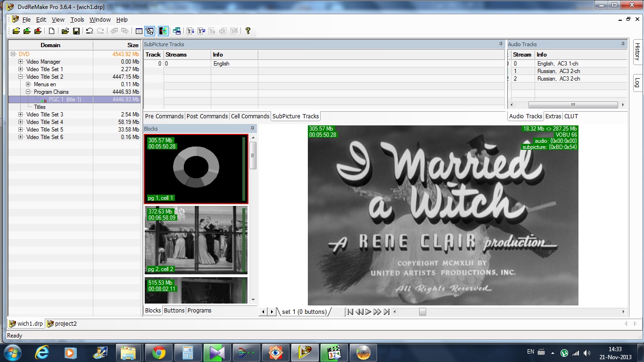Open Google Chrome from the taskbar

158,353
